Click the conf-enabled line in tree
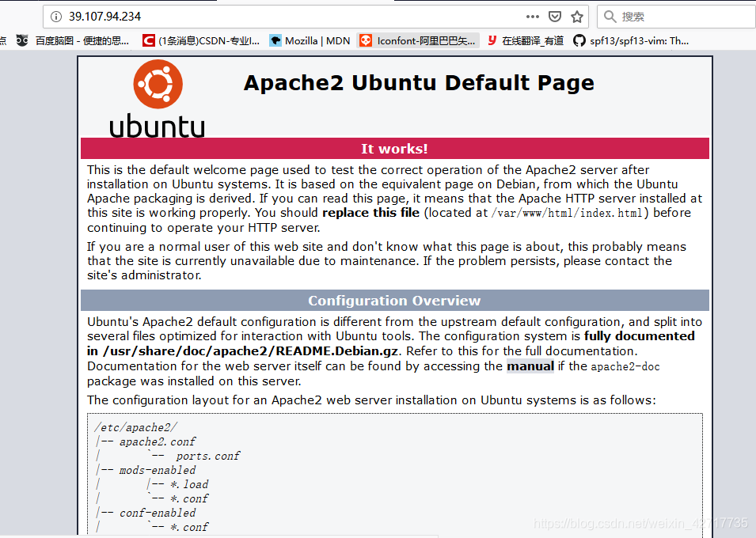Viewport: 756px width, 538px height. point(158,513)
